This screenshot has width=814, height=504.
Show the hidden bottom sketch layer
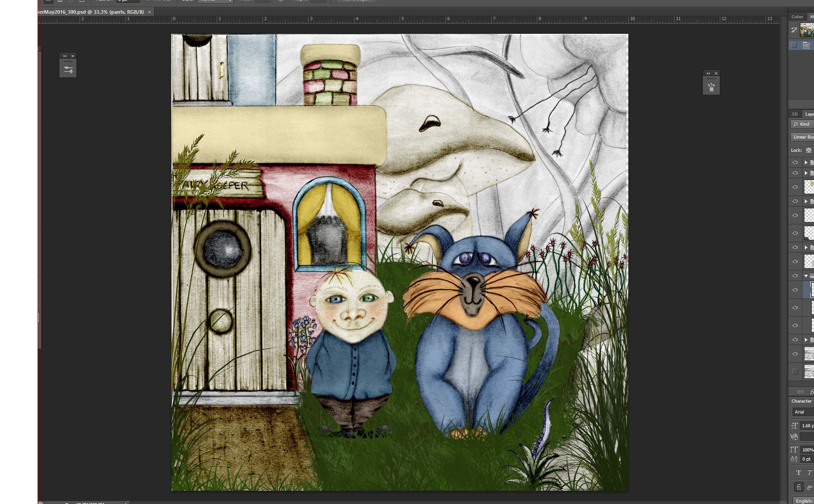[x=795, y=371]
